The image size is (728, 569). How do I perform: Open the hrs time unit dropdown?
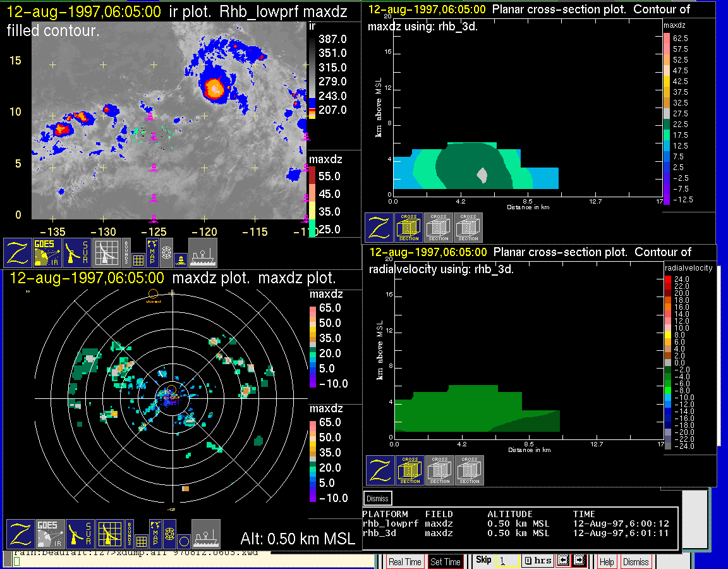pos(538,561)
